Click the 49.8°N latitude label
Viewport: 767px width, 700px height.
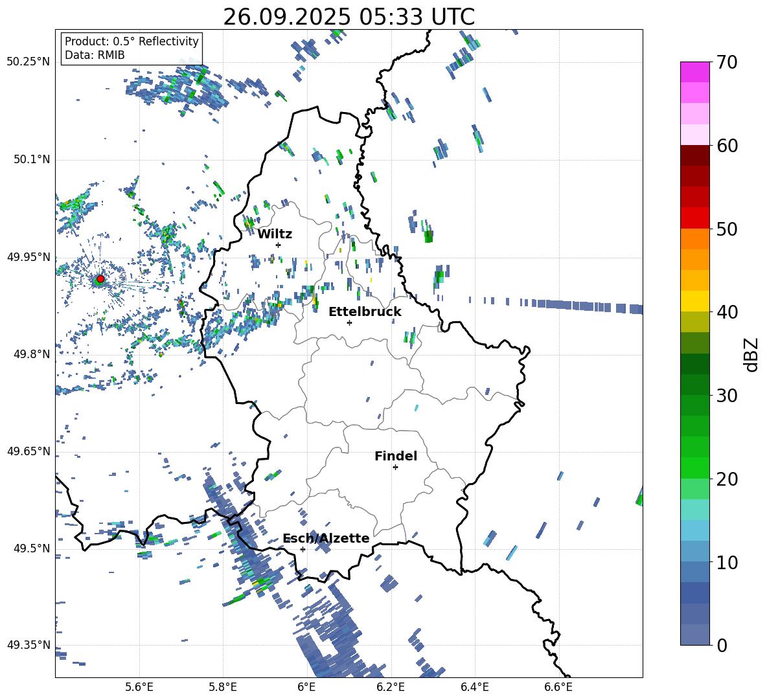tap(31, 354)
